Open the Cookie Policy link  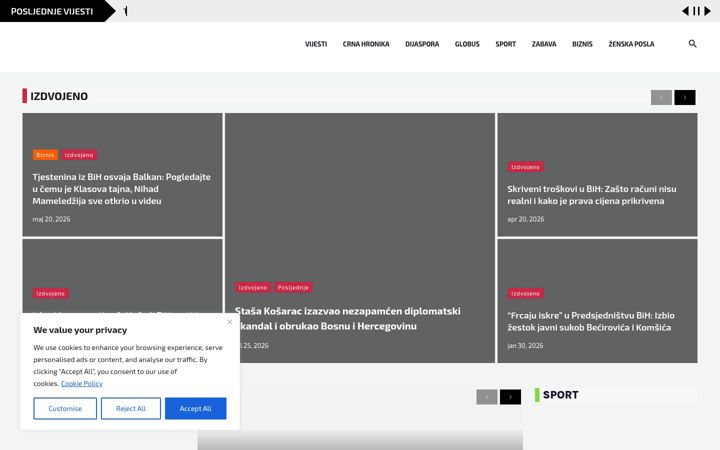click(82, 383)
